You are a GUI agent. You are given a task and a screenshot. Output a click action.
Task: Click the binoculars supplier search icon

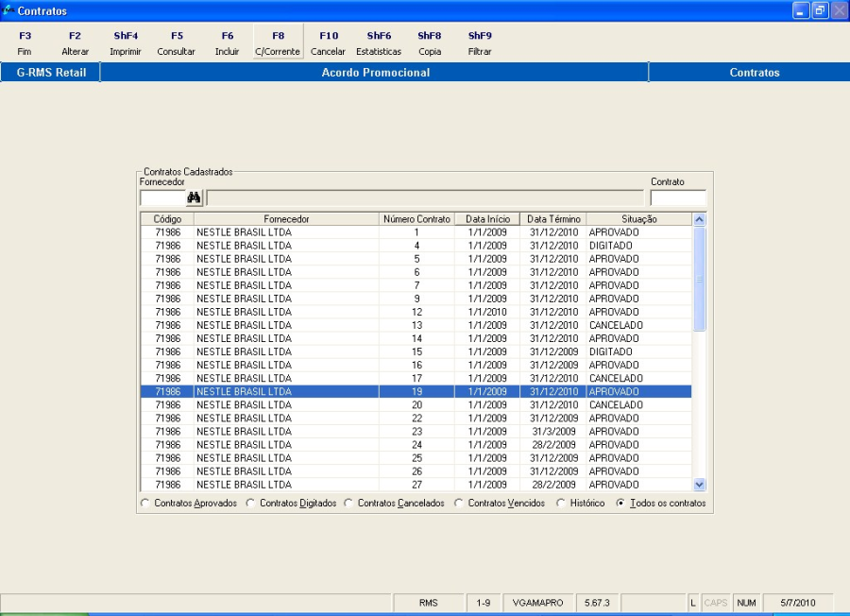195,197
